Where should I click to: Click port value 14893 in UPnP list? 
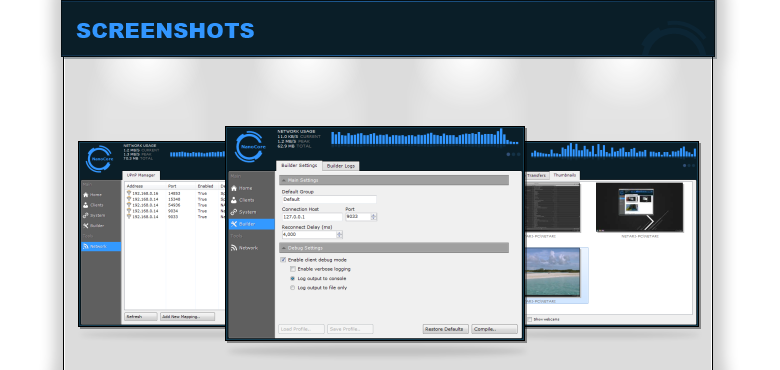(175, 193)
